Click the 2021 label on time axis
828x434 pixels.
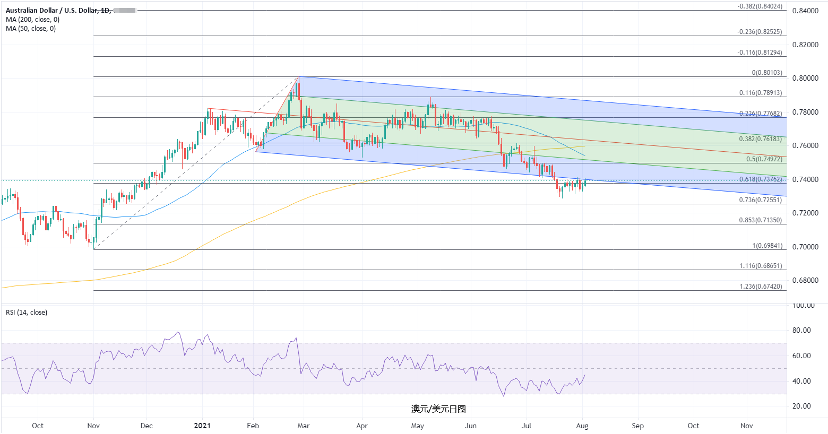coord(202,426)
